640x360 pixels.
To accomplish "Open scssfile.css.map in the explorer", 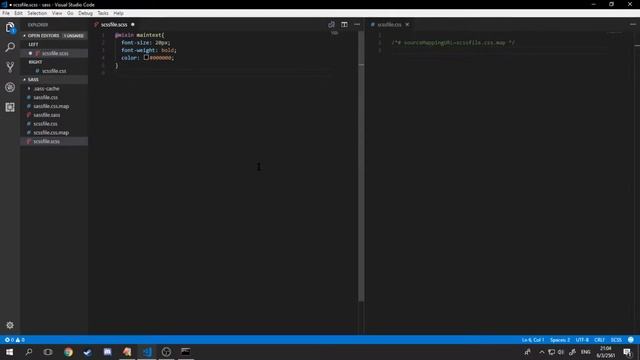I will tap(51, 132).
